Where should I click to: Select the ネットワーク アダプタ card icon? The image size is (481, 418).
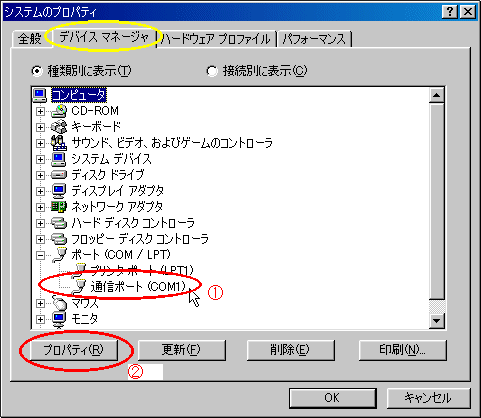(59, 207)
